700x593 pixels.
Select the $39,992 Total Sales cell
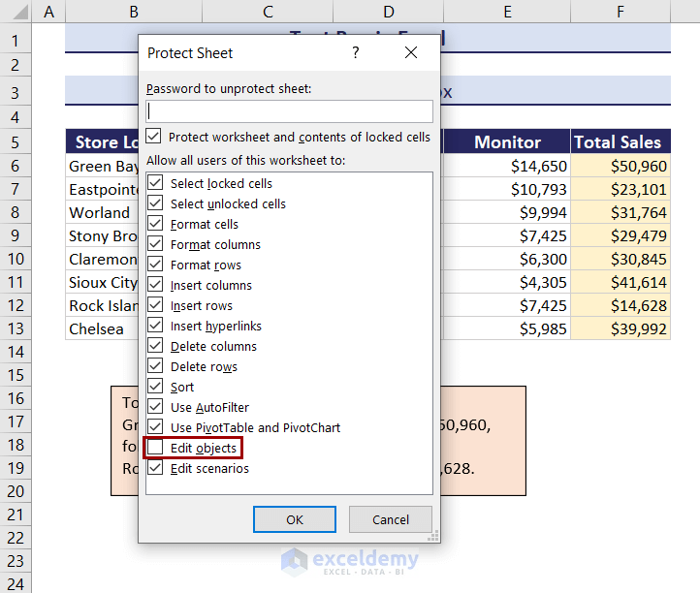pyautogui.click(x=620, y=328)
